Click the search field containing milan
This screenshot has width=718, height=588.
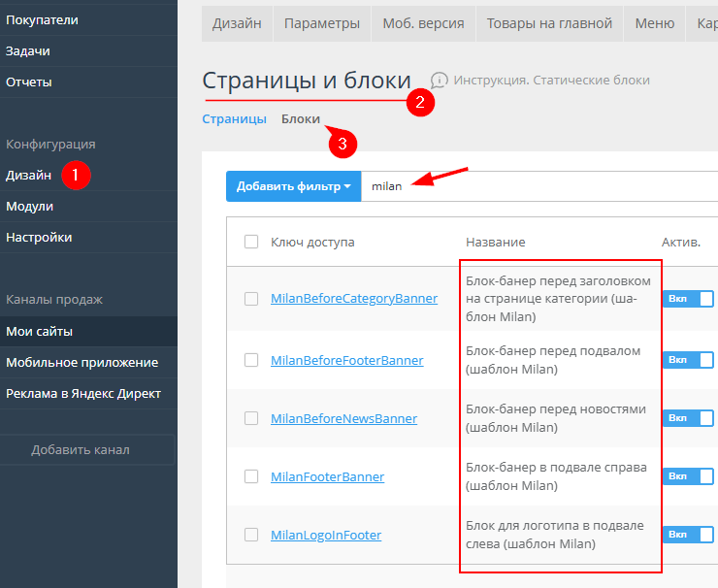coord(534,185)
